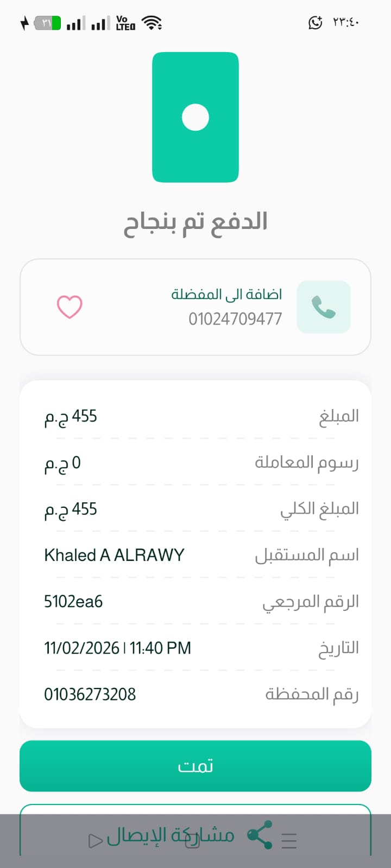Tap the اضافة الى المفضلة add-to-favorites label

[x=226, y=294]
